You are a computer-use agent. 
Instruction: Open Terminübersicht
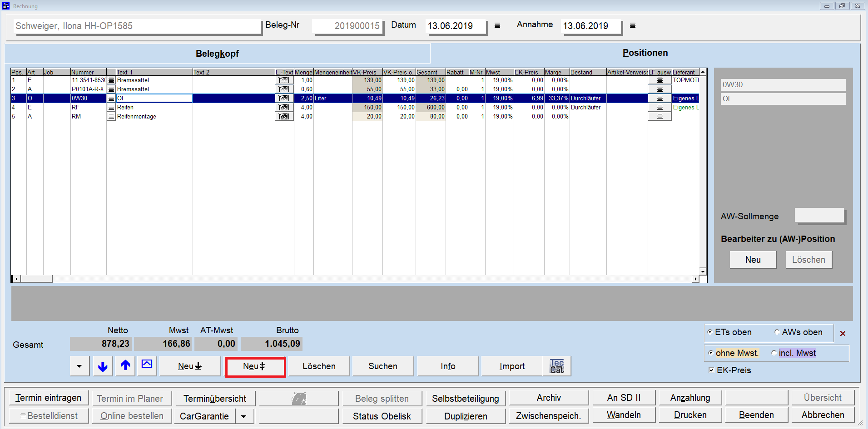(215, 399)
